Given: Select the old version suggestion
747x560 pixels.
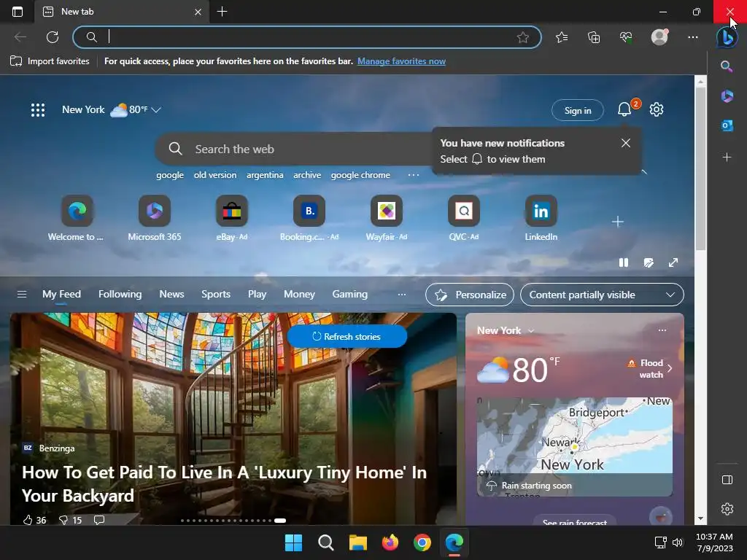Looking at the screenshot, I should pos(215,175).
